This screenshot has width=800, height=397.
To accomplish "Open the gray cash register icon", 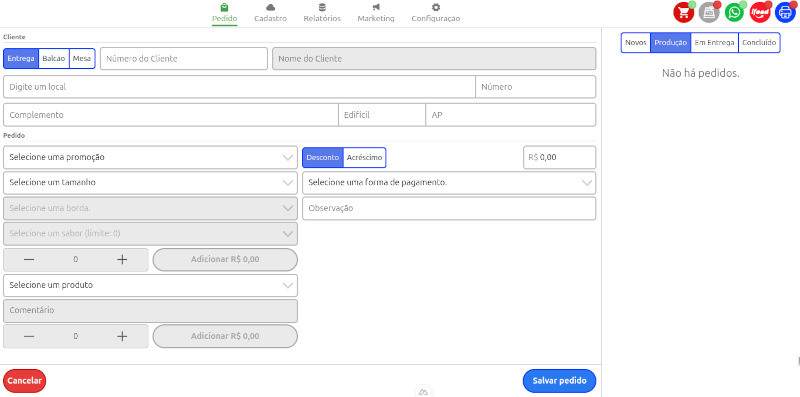I will click(709, 12).
